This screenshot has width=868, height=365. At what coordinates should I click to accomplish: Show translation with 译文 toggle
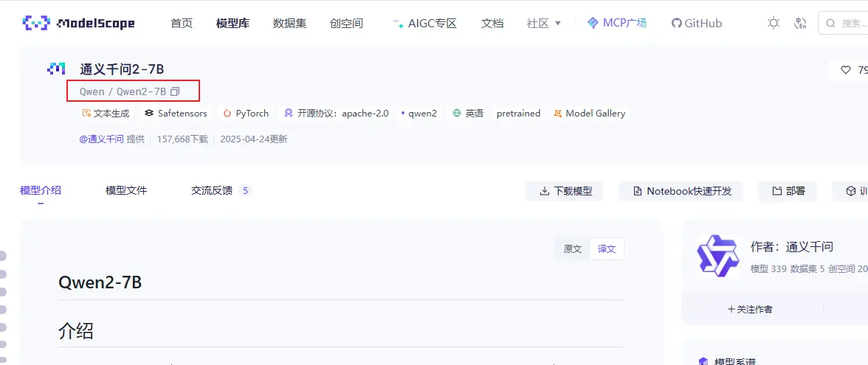(607, 249)
